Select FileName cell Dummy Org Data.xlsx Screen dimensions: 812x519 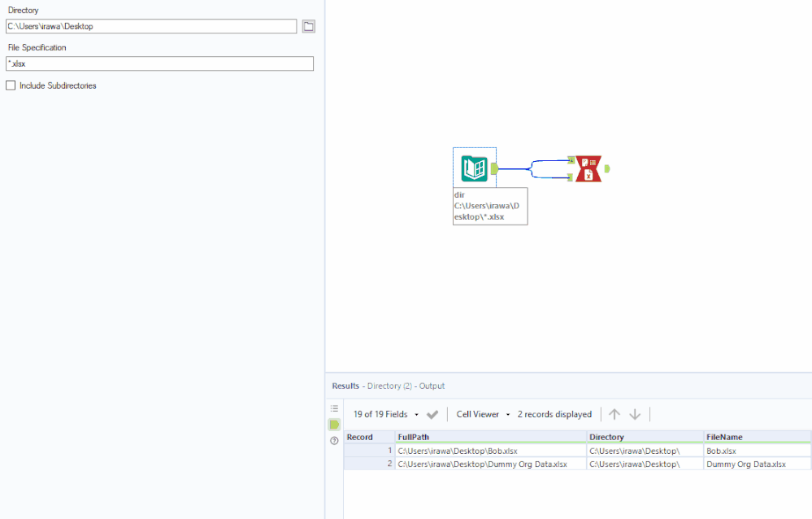pos(758,464)
